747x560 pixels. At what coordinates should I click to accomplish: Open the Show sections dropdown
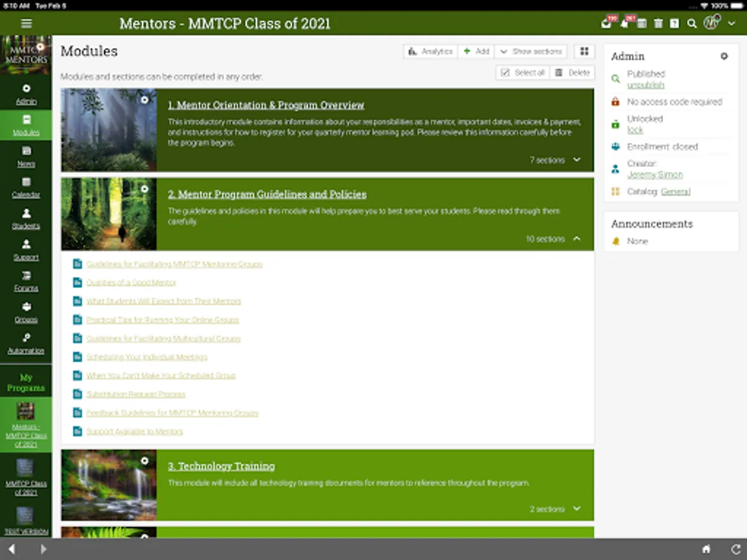(x=531, y=52)
